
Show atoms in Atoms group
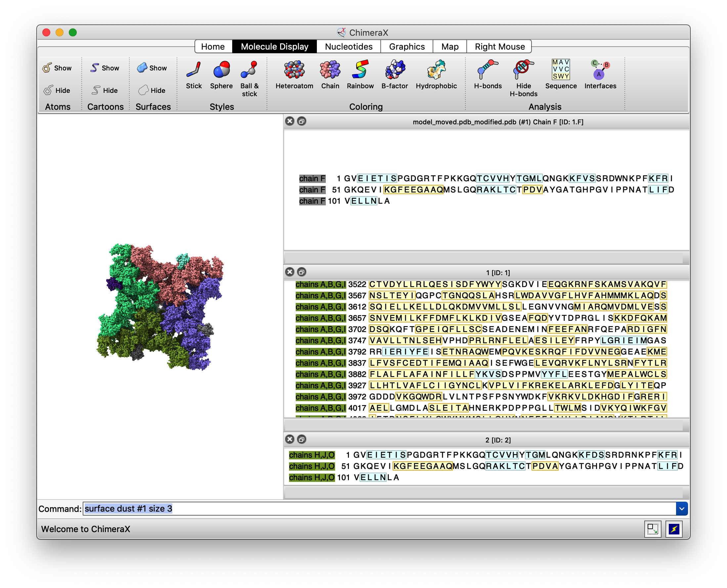point(58,68)
